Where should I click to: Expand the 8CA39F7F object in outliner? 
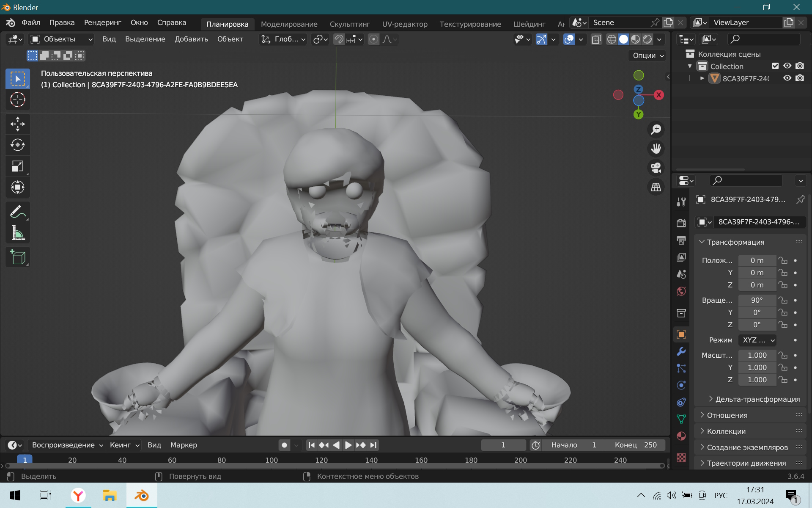(x=702, y=78)
